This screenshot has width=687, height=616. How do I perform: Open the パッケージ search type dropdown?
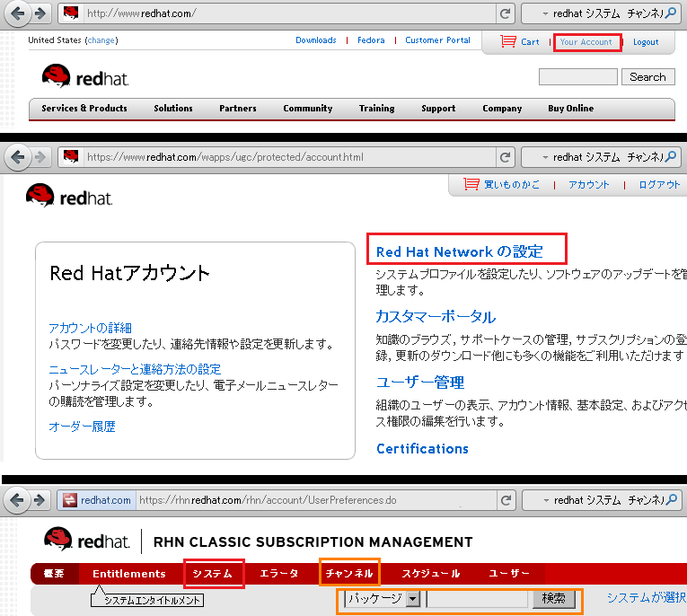click(383, 599)
